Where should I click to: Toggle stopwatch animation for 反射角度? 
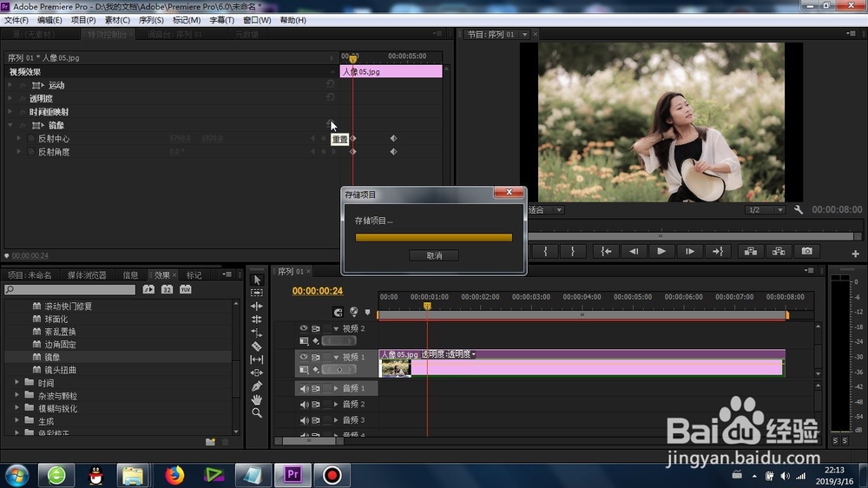[x=31, y=152]
